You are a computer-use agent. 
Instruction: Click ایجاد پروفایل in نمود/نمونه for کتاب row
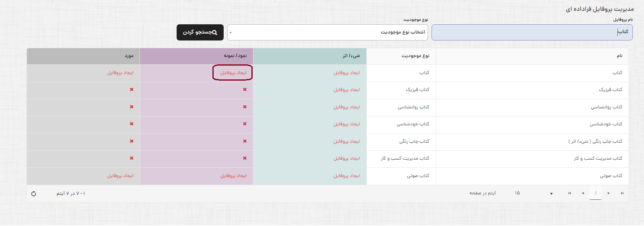233,73
